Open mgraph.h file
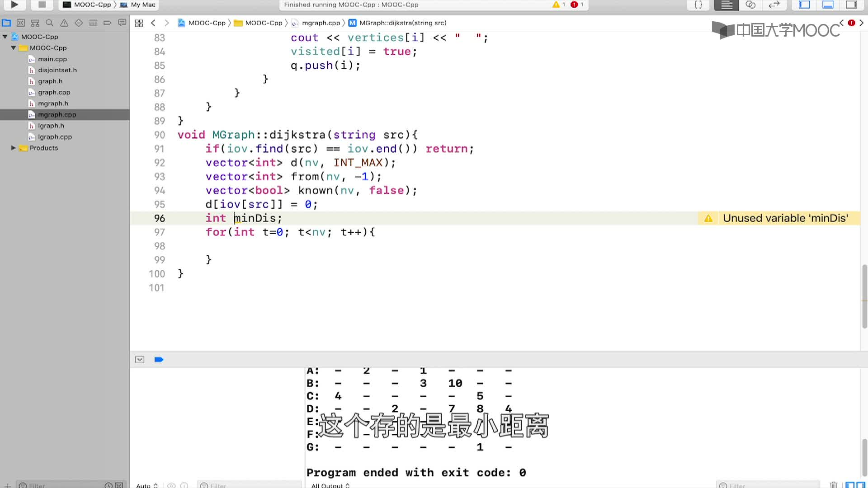This screenshot has height=488, width=868. [x=53, y=103]
